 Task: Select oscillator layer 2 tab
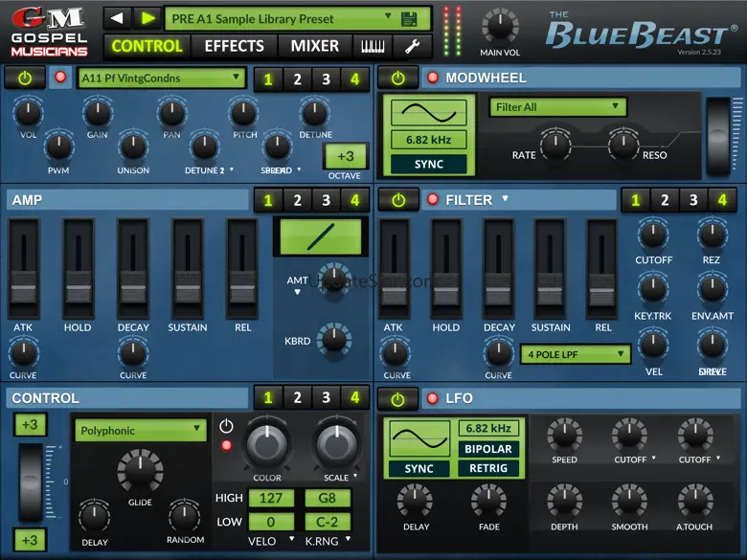pyautogui.click(x=297, y=79)
